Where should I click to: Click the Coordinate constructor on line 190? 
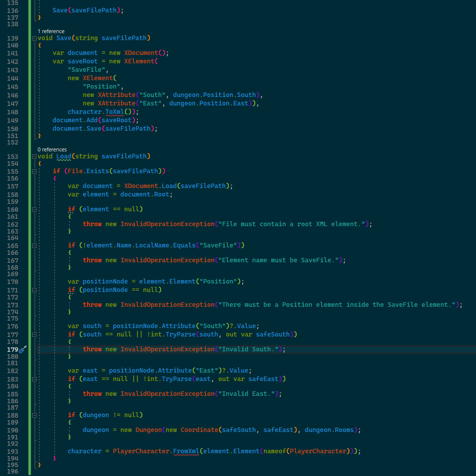(x=200, y=430)
